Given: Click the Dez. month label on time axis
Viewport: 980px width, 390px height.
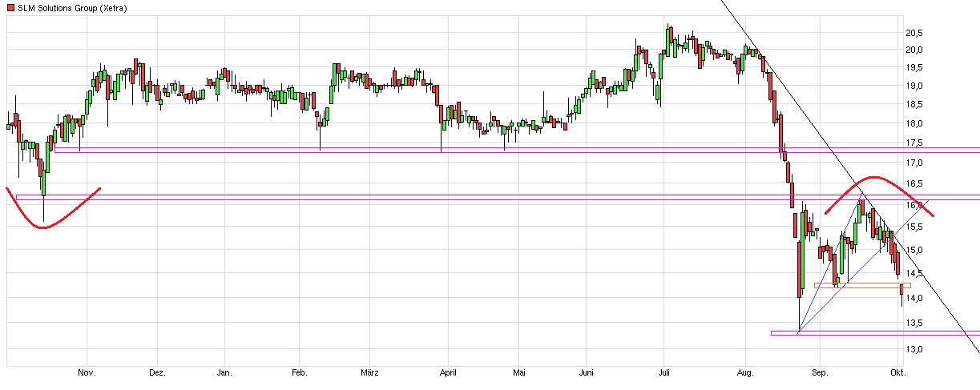Looking at the screenshot, I should click(x=158, y=373).
